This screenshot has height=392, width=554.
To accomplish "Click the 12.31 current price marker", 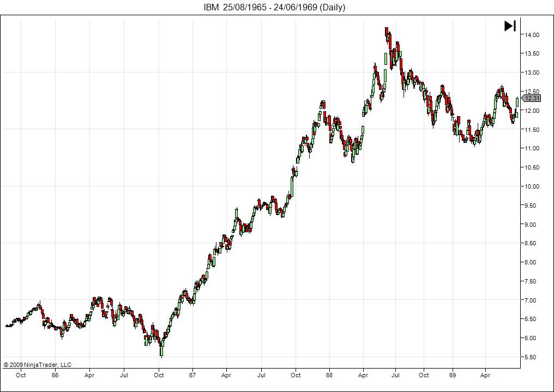I will pyautogui.click(x=531, y=99).
